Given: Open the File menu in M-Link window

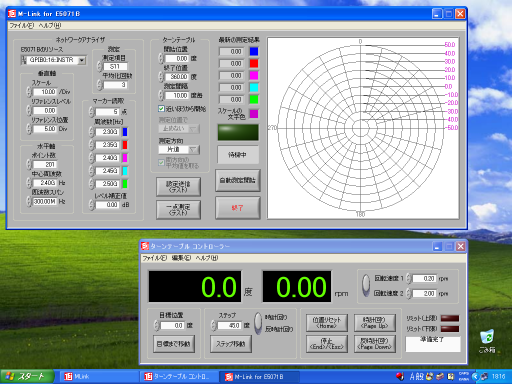Looking at the screenshot, I should coord(22,25).
